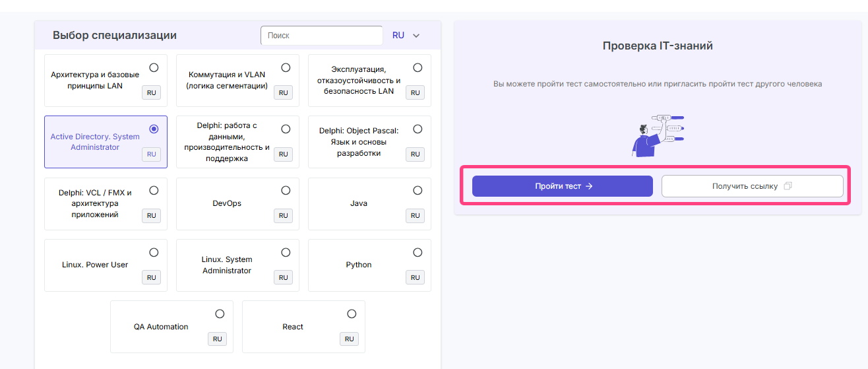The height and width of the screenshot is (369, 868).
Task: Click the RU badge on React card
Action: pos(349,339)
